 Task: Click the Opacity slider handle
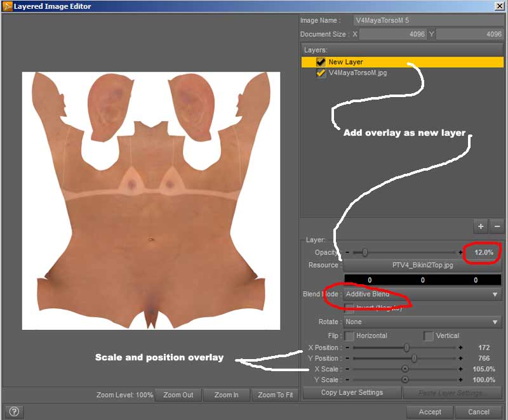[x=365, y=253]
